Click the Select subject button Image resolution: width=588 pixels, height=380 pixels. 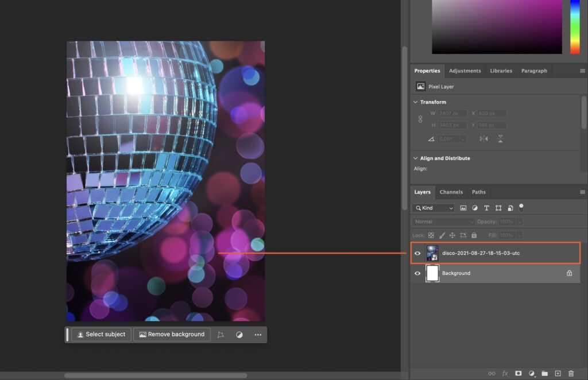click(101, 334)
